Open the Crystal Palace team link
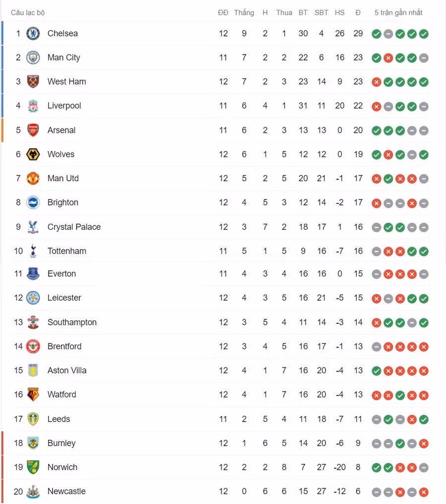 point(74,227)
